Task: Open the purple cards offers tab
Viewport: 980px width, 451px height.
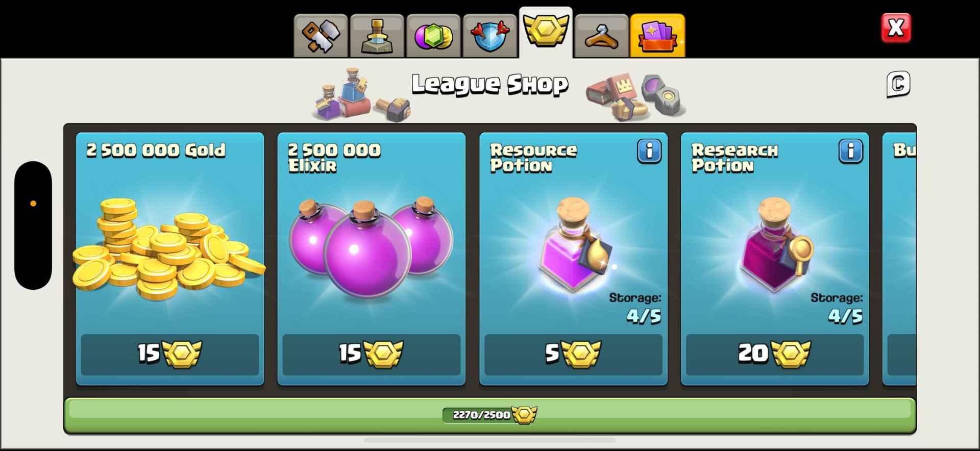Action: click(657, 35)
